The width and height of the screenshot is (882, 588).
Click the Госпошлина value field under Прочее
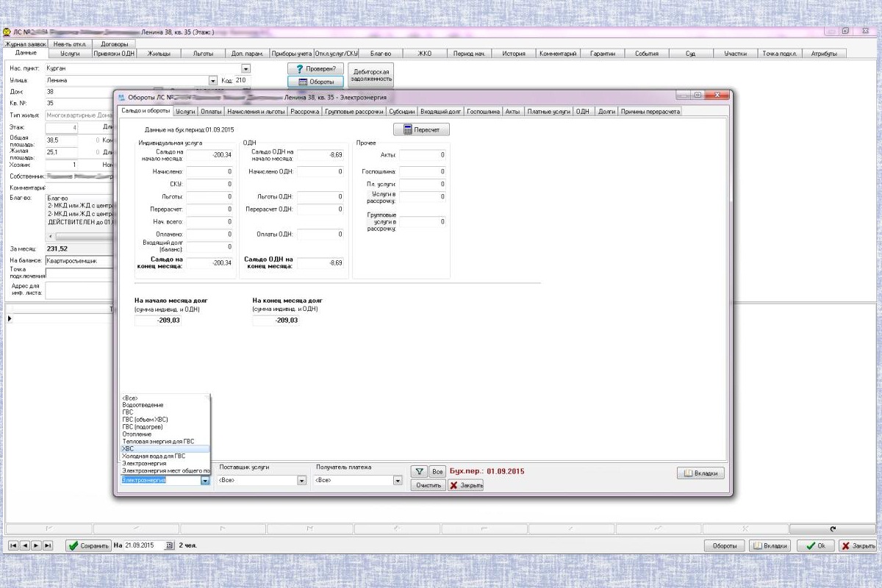point(423,172)
